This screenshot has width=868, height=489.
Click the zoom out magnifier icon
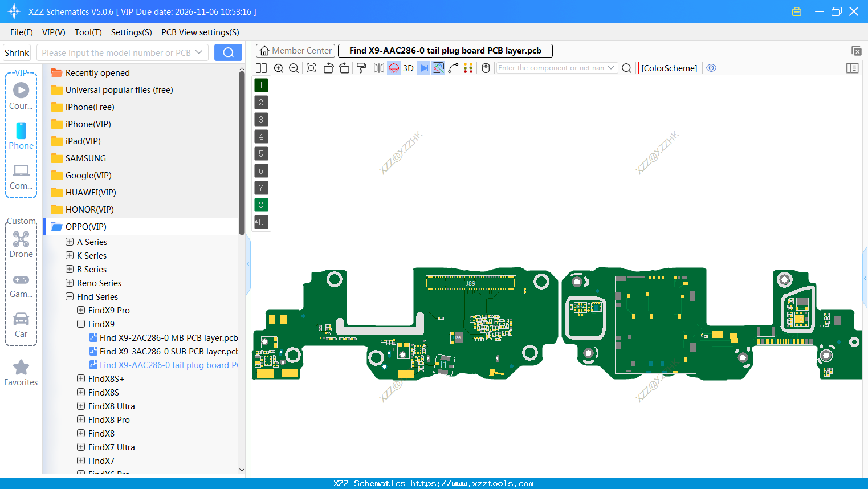294,68
